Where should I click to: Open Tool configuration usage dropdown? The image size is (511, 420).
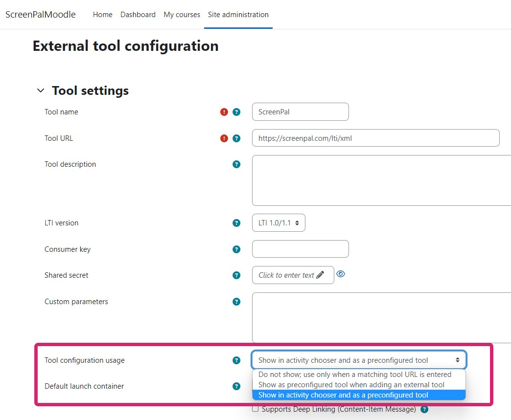click(359, 360)
